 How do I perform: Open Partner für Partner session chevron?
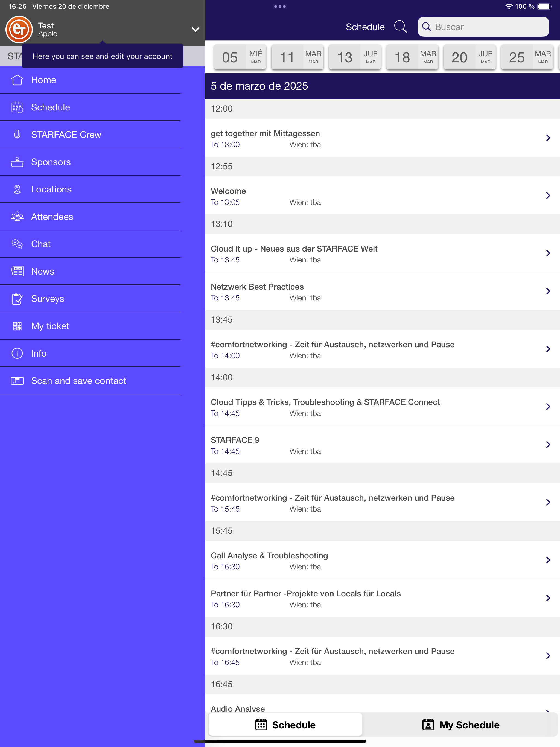548,598
